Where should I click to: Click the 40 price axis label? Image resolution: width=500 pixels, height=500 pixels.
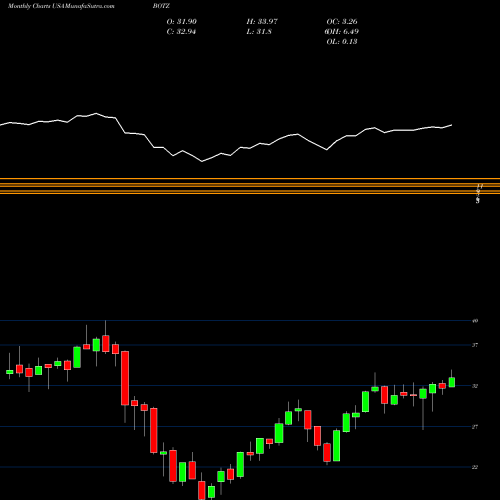(x=475, y=321)
